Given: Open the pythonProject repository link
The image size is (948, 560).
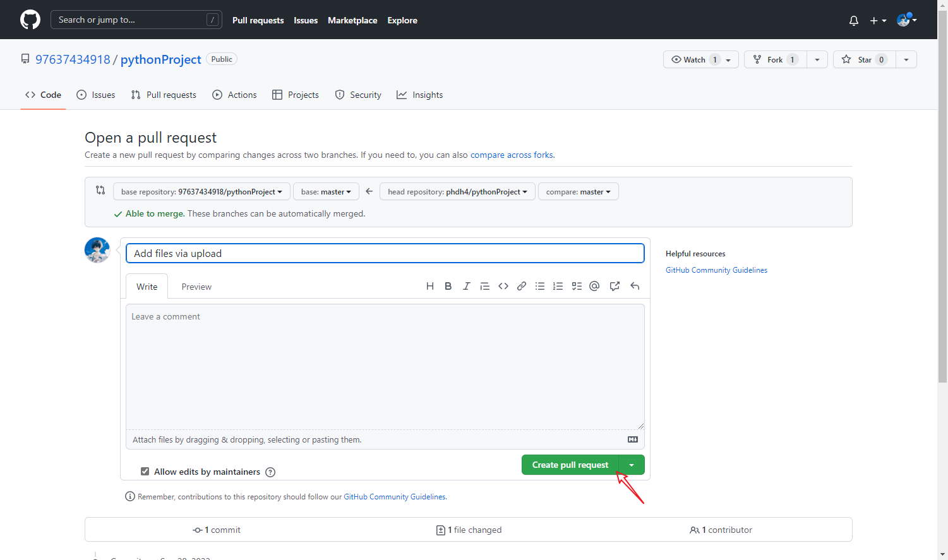Looking at the screenshot, I should point(161,59).
